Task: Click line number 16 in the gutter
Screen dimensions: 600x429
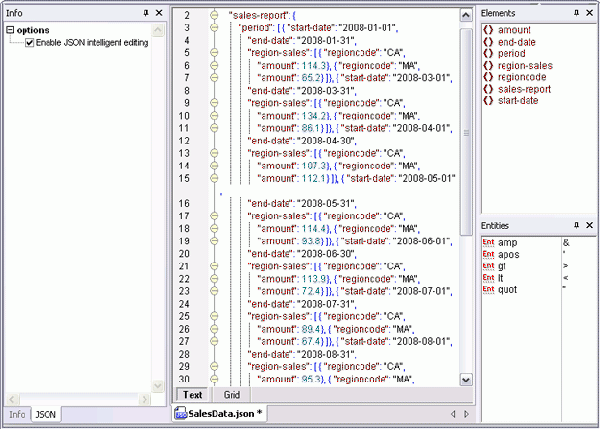Action: click(x=184, y=203)
